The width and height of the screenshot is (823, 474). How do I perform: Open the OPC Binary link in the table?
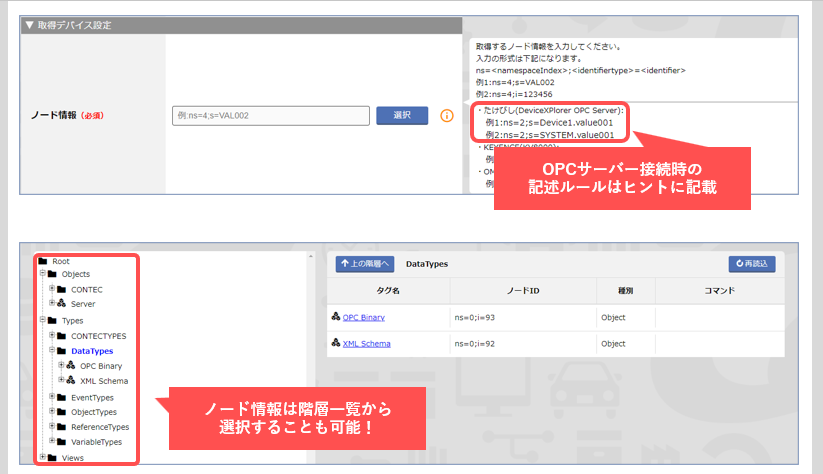364,317
